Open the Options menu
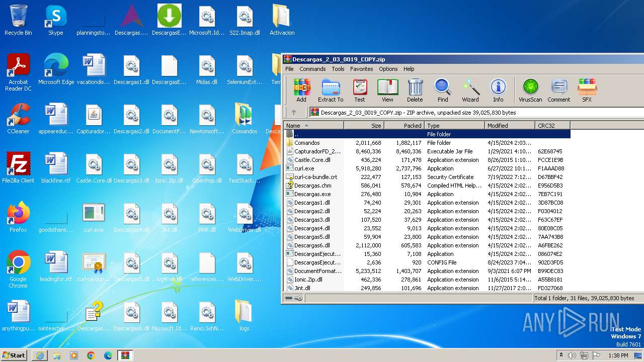 point(388,69)
